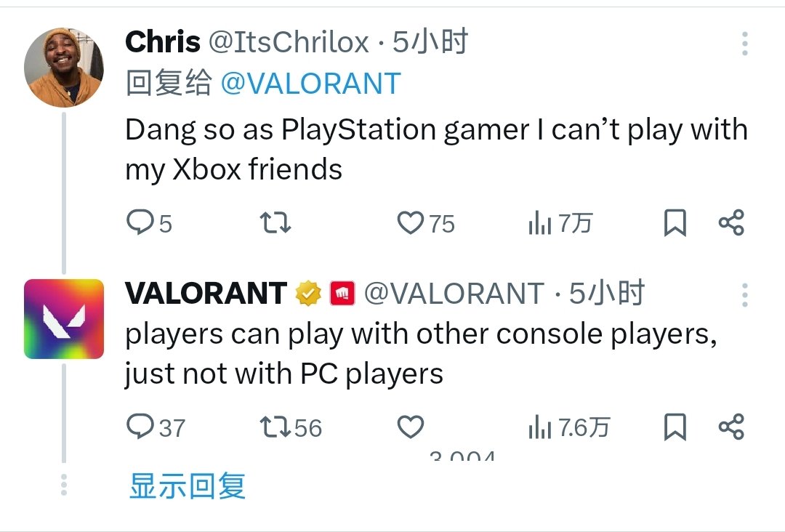Viewport: 785px width, 532px height.
Task: Like VALORANT's reply tweet
Action: [411, 427]
